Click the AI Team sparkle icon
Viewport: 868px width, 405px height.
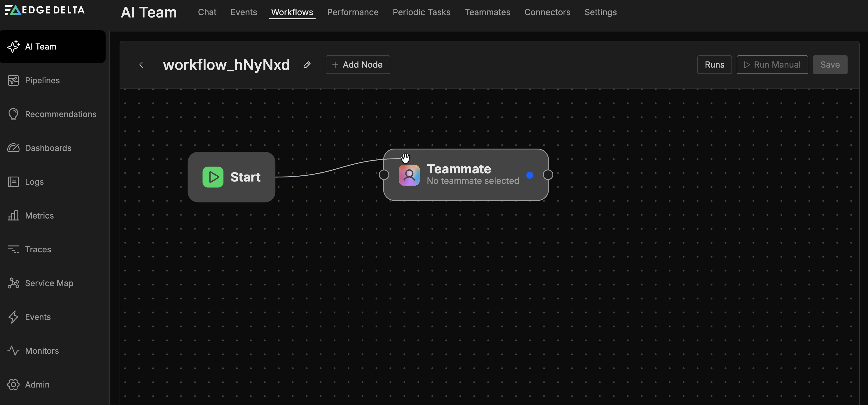pyautogui.click(x=13, y=46)
